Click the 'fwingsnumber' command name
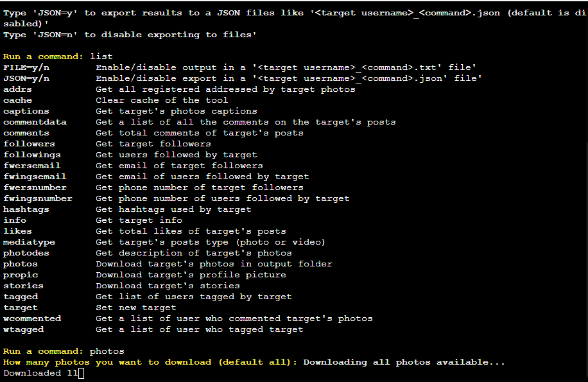The width and height of the screenshot is (588, 382). (x=38, y=198)
